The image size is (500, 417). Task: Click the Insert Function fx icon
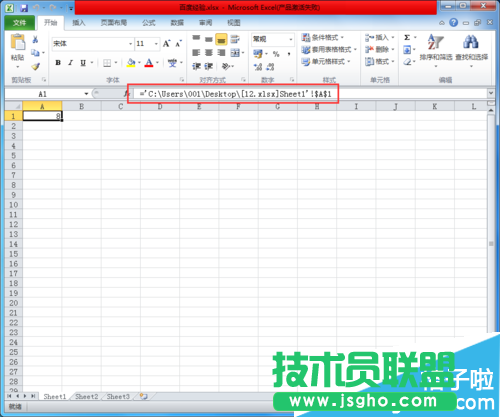coord(126,94)
